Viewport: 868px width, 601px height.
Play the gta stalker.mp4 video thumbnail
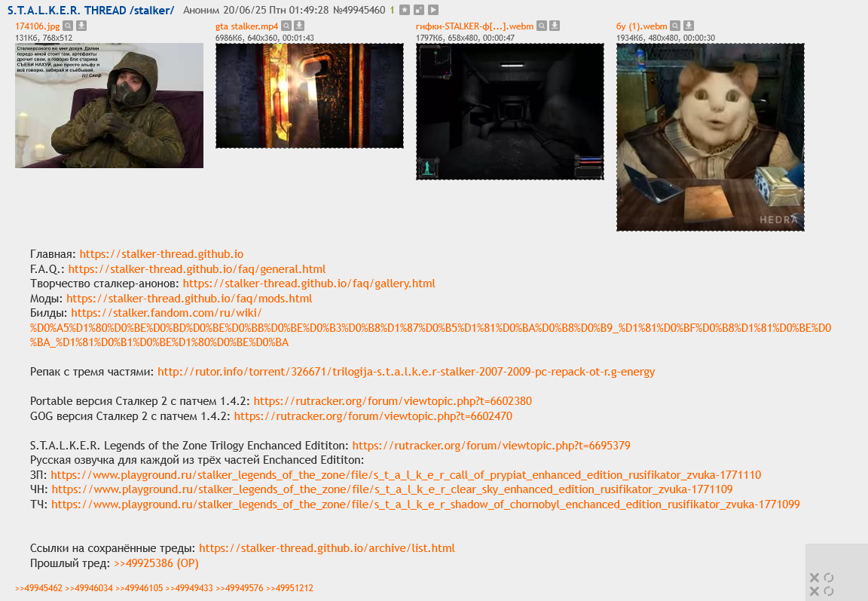point(310,96)
